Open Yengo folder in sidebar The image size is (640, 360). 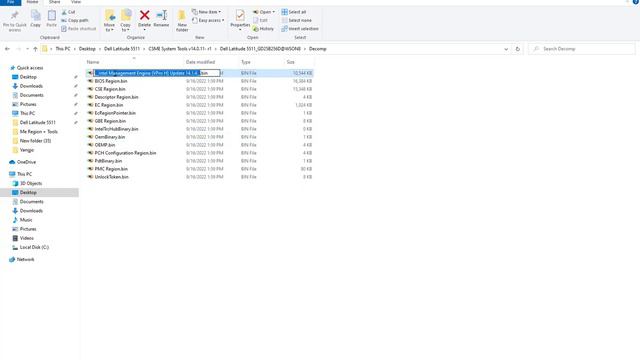(x=27, y=150)
